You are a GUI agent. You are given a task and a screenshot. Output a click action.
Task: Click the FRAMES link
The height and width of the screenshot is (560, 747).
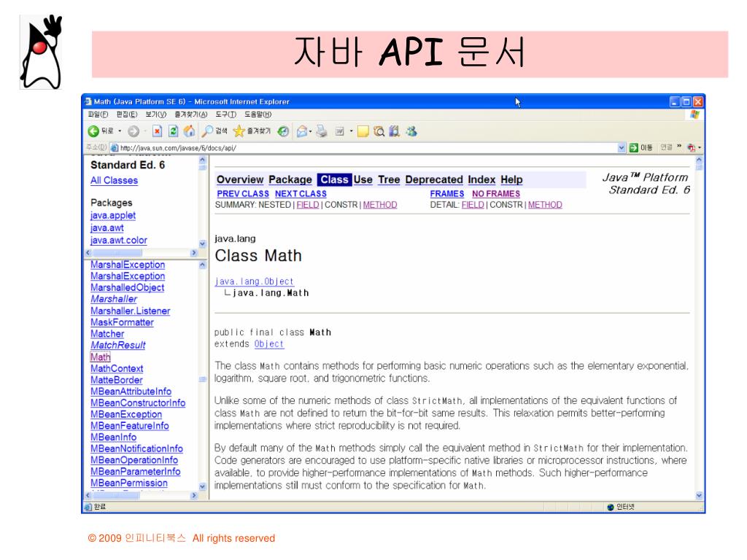(447, 194)
